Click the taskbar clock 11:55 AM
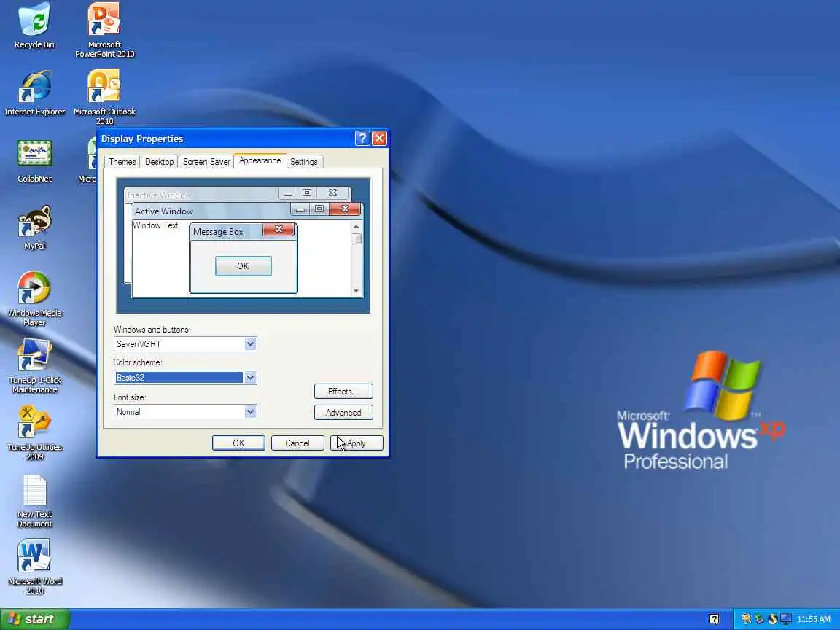This screenshot has width=840, height=630. click(813, 619)
